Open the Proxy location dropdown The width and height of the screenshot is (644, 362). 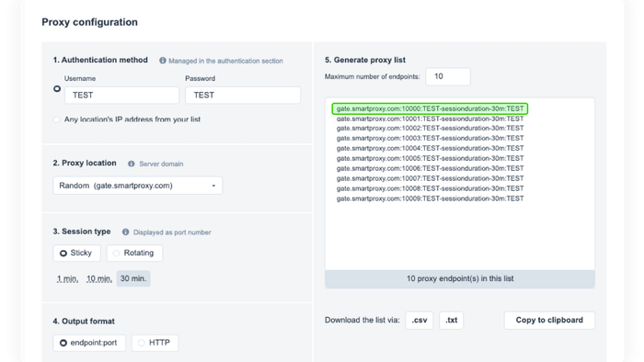pos(138,186)
